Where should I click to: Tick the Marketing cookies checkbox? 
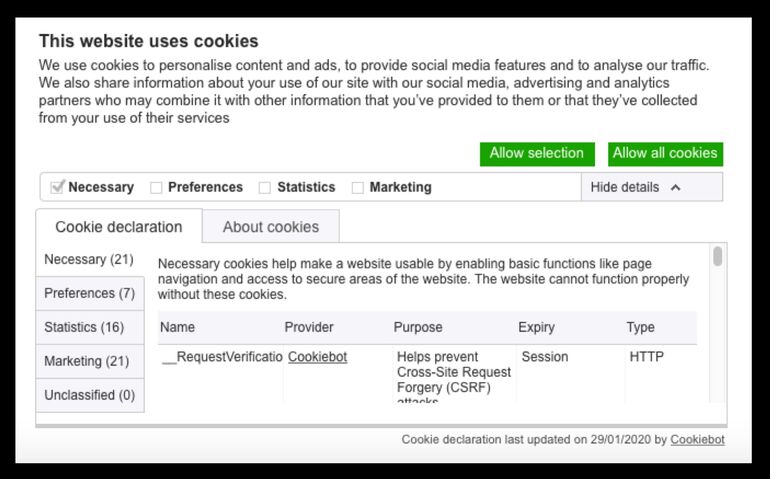[x=357, y=187]
